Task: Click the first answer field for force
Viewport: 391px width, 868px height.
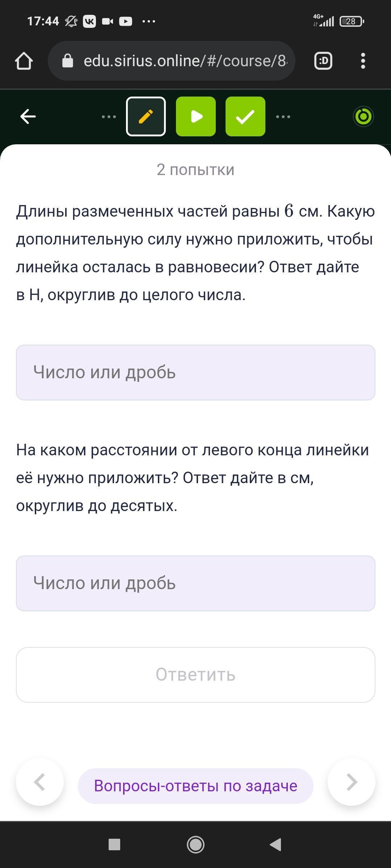Action: pyautogui.click(x=195, y=373)
